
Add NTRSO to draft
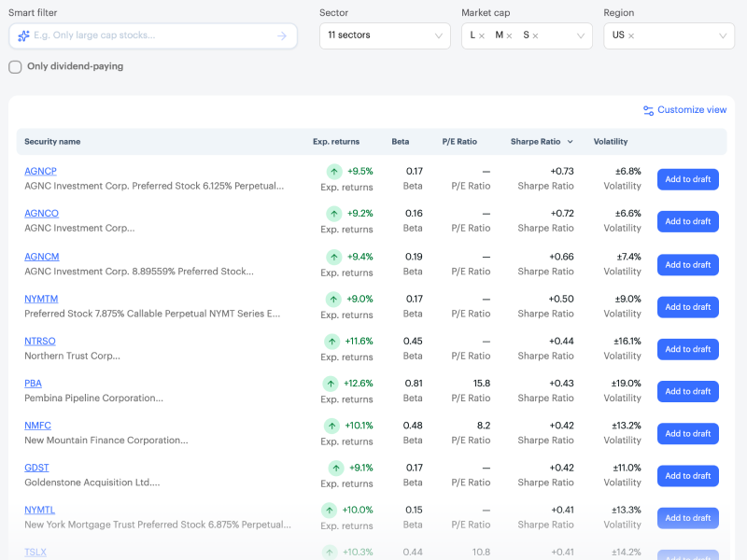coord(688,349)
